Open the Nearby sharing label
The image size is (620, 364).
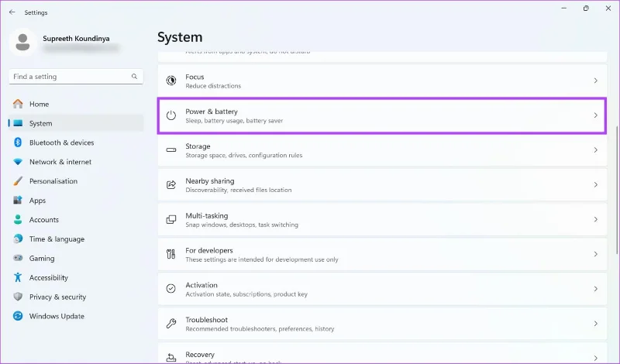coord(210,181)
